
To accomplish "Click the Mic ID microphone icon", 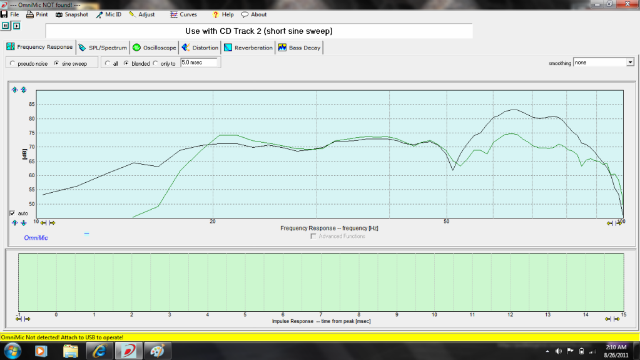I will point(99,15).
